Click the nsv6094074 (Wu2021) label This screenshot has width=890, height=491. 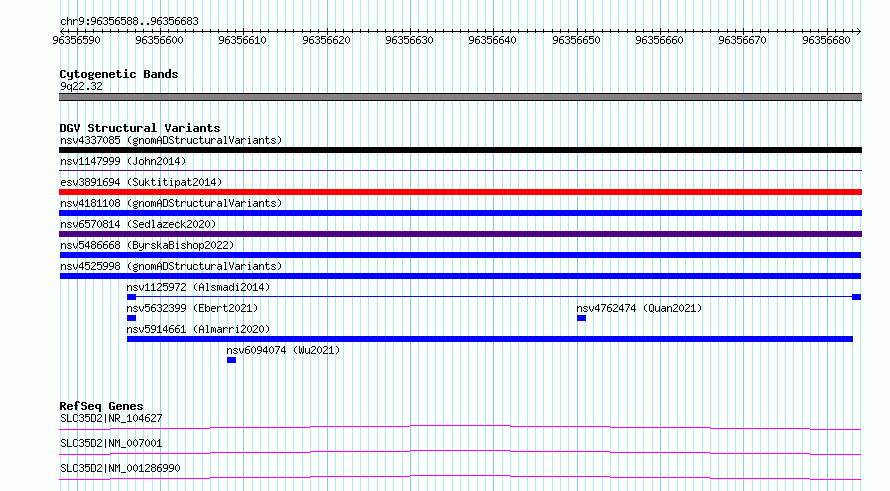(283, 350)
